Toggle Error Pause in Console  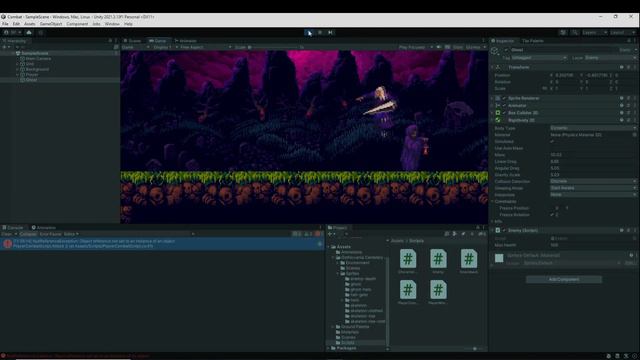tap(50, 234)
